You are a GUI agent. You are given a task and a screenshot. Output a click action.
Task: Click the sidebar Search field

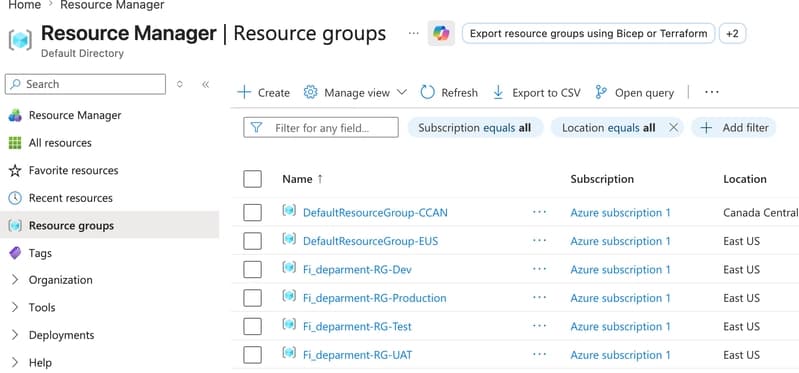click(85, 84)
